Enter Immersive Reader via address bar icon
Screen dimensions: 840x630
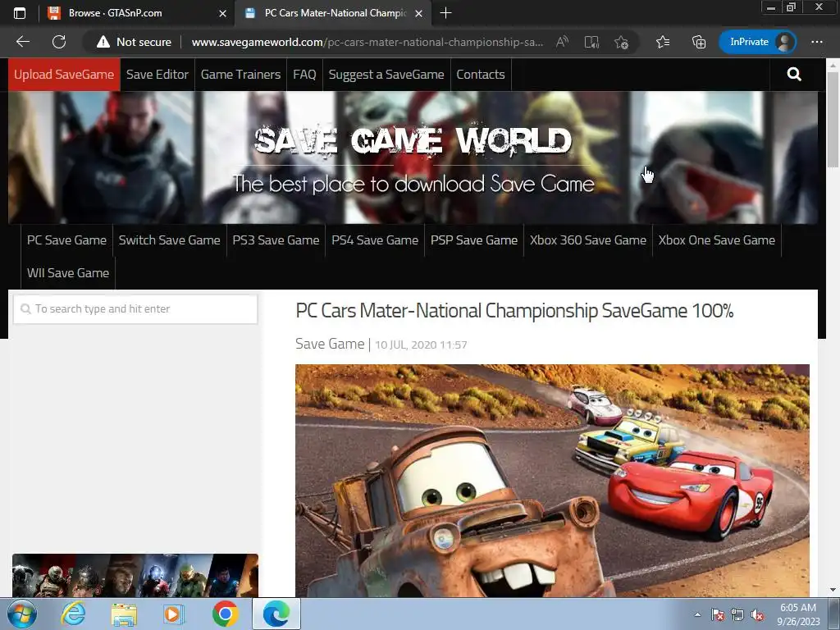point(591,42)
